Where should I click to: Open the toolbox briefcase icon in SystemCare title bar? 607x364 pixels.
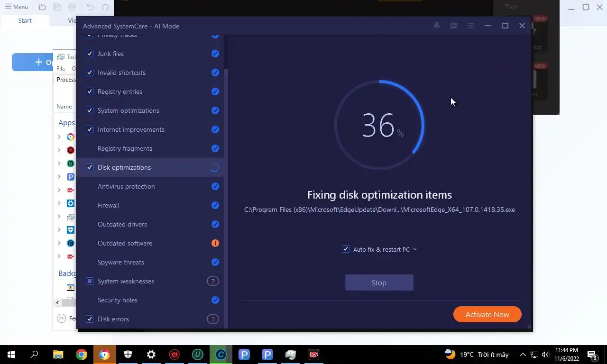(x=454, y=26)
